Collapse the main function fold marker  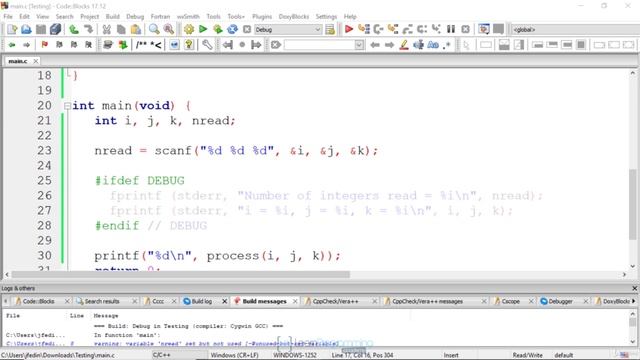(x=67, y=106)
